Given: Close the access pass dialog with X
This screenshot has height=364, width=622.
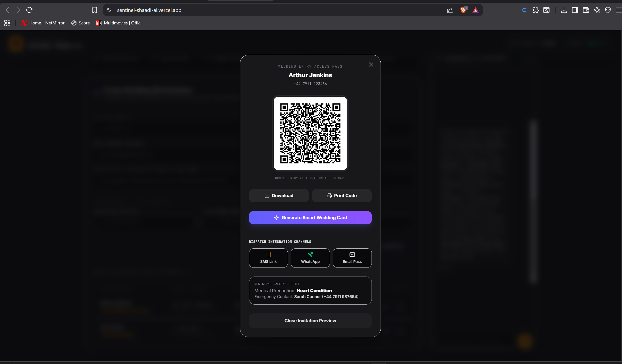Looking at the screenshot, I should coord(371,64).
